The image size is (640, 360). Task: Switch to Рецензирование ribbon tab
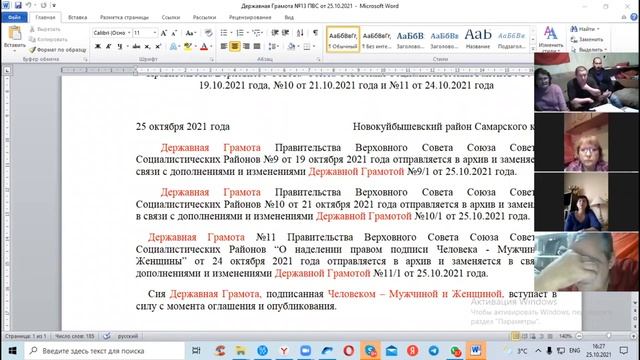(250, 17)
